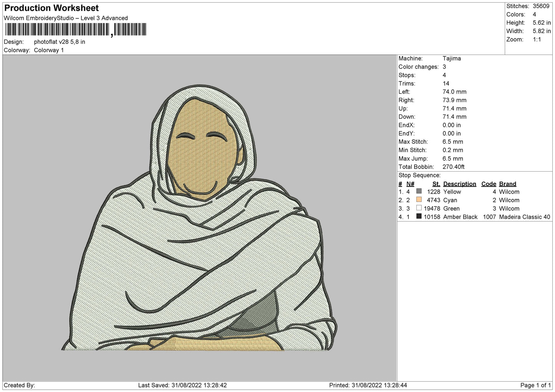Click the Up value '71.4 mm'
The height and width of the screenshot is (392, 555).
454,109
